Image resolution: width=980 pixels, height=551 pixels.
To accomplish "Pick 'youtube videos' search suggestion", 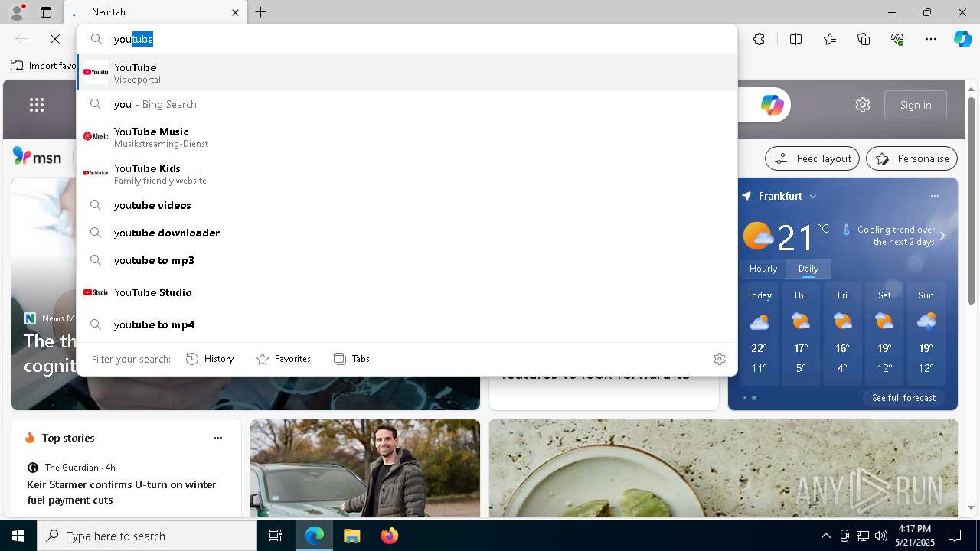I will click(407, 205).
